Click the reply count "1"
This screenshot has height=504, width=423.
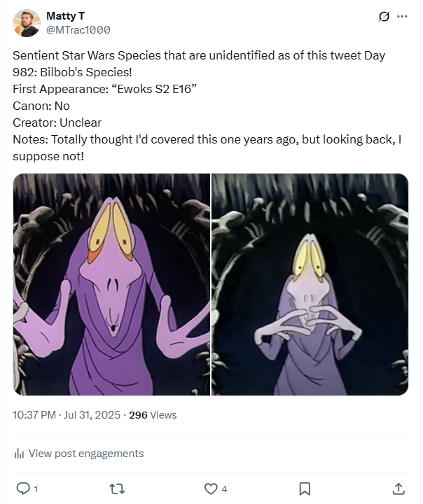coord(36,489)
